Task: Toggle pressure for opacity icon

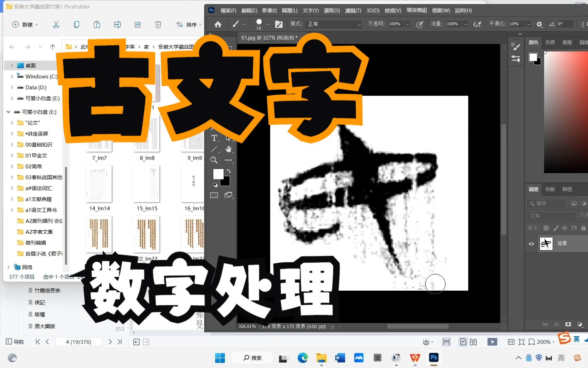Action: (420, 24)
